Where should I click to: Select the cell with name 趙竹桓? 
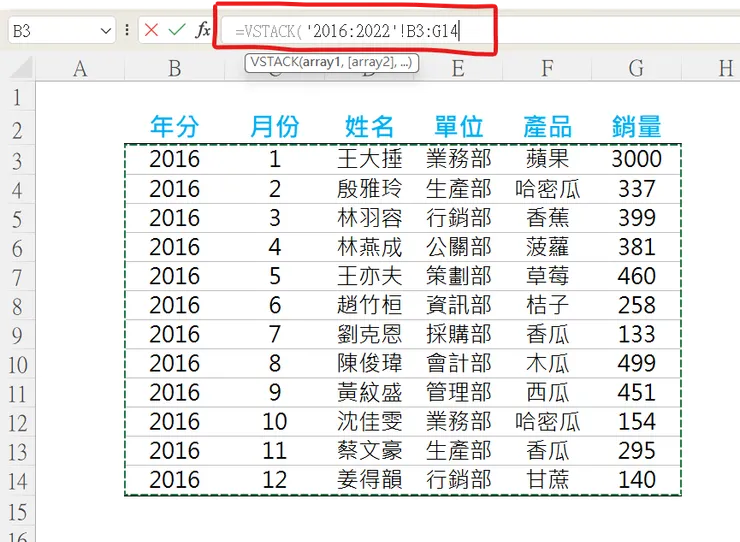369,305
